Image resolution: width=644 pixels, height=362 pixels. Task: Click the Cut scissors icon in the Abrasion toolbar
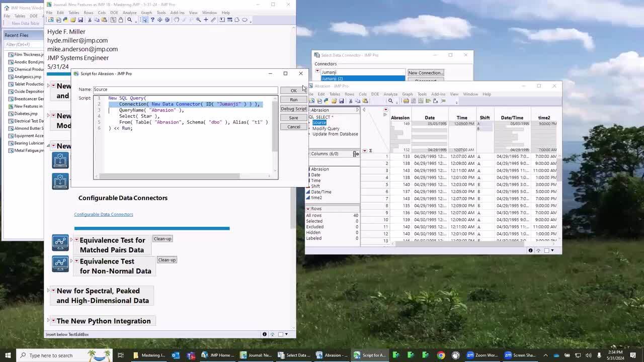(351, 101)
